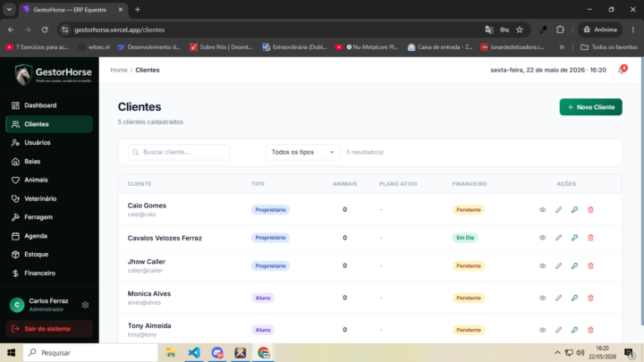Open Estoque sidebar item

click(49, 255)
